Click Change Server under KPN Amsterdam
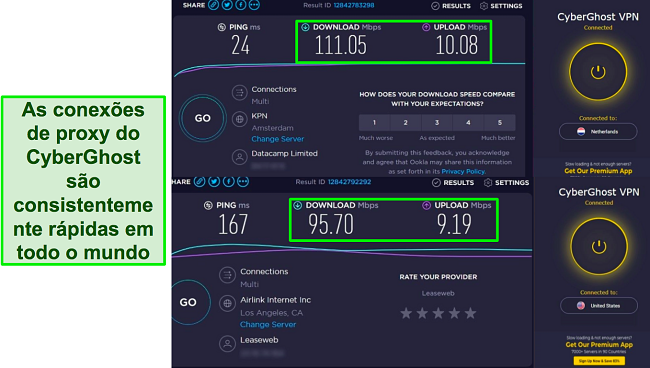Screen dimensions: 650x368 pyautogui.click(x=278, y=139)
